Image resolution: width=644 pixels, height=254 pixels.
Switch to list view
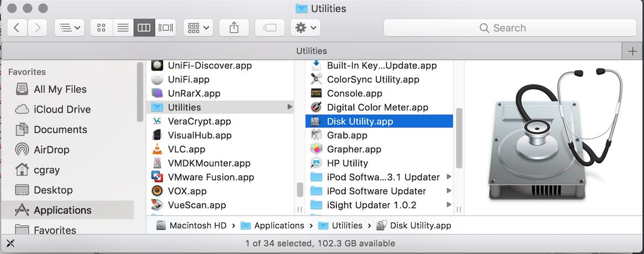(123, 28)
